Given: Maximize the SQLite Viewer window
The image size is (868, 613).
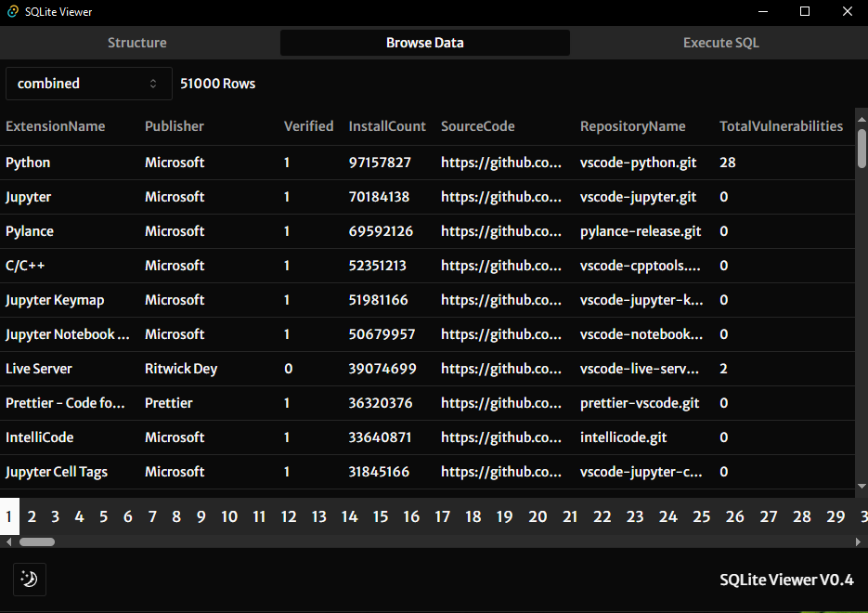Looking at the screenshot, I should [x=805, y=12].
